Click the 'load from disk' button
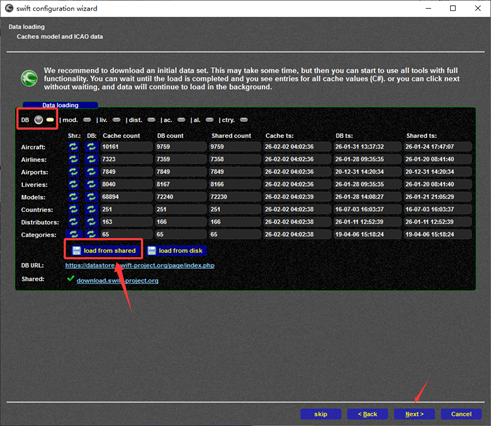Screen dimensions: 491x426 click(x=176, y=250)
